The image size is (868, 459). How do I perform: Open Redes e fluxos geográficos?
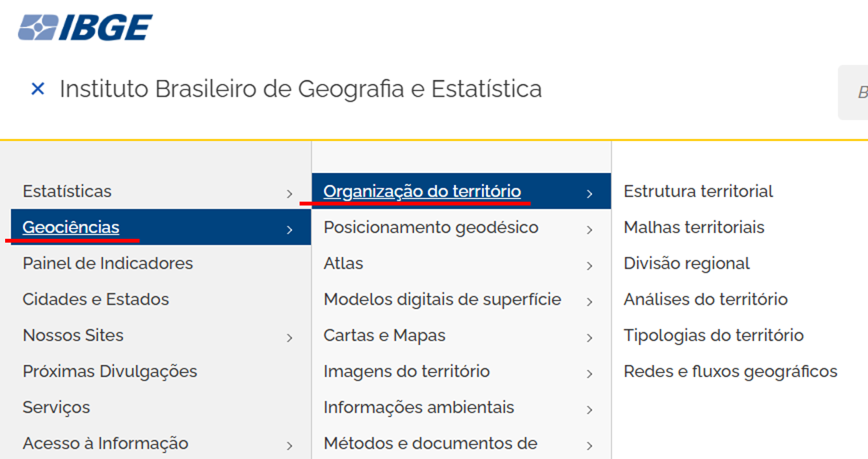coord(730,371)
